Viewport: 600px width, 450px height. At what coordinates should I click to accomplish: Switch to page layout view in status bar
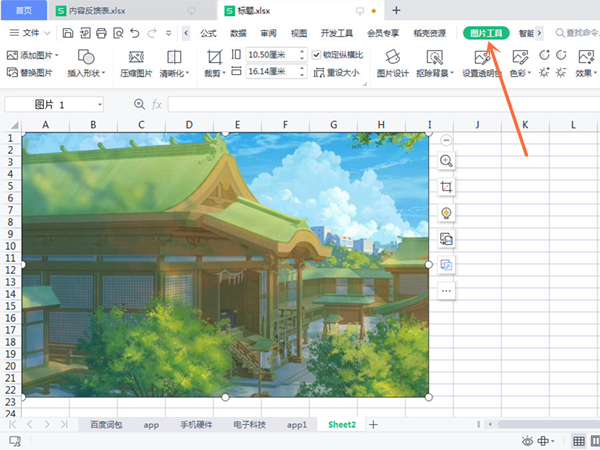tap(596, 441)
